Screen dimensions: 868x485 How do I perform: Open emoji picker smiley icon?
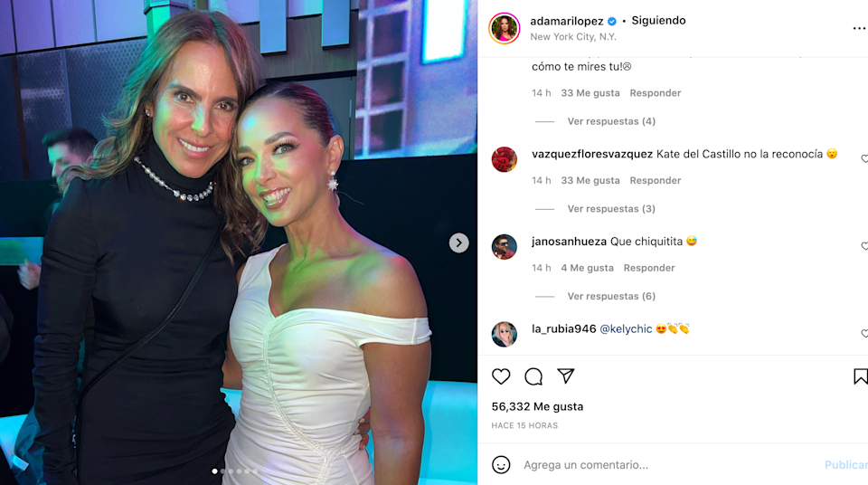[x=501, y=464]
